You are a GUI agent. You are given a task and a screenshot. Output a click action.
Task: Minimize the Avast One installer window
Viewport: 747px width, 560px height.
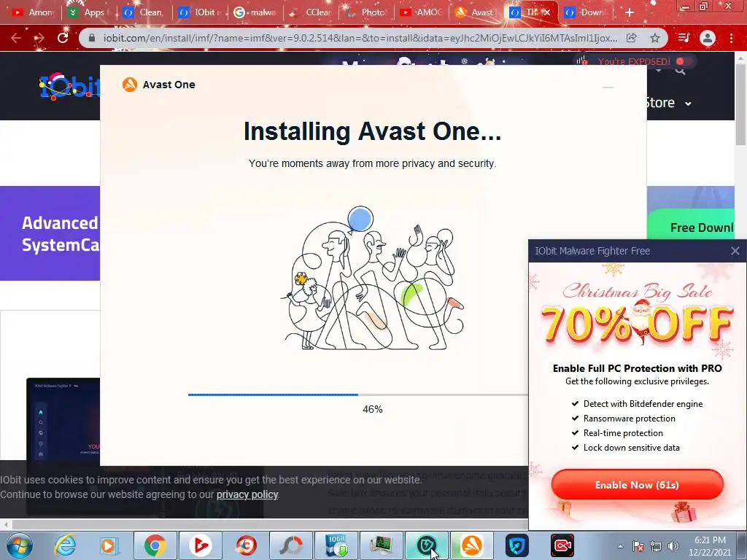coord(608,87)
